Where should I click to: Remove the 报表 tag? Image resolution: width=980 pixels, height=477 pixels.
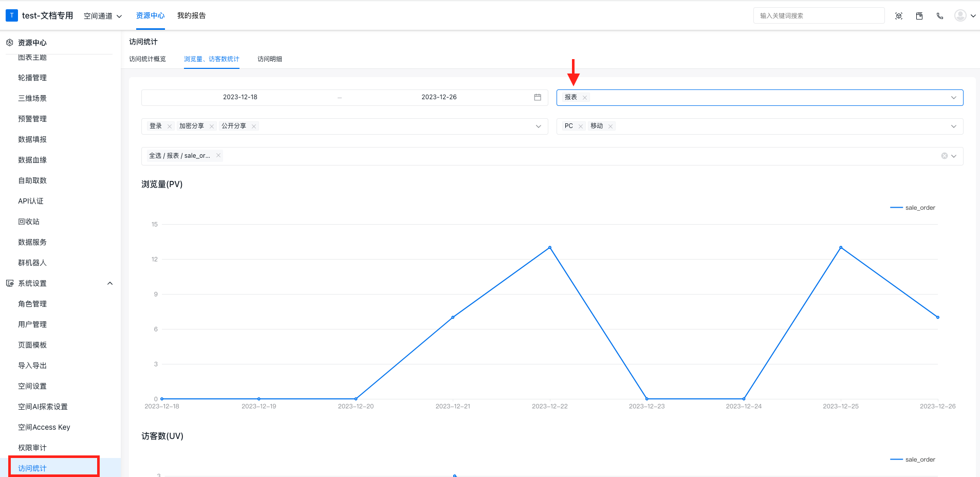point(585,98)
